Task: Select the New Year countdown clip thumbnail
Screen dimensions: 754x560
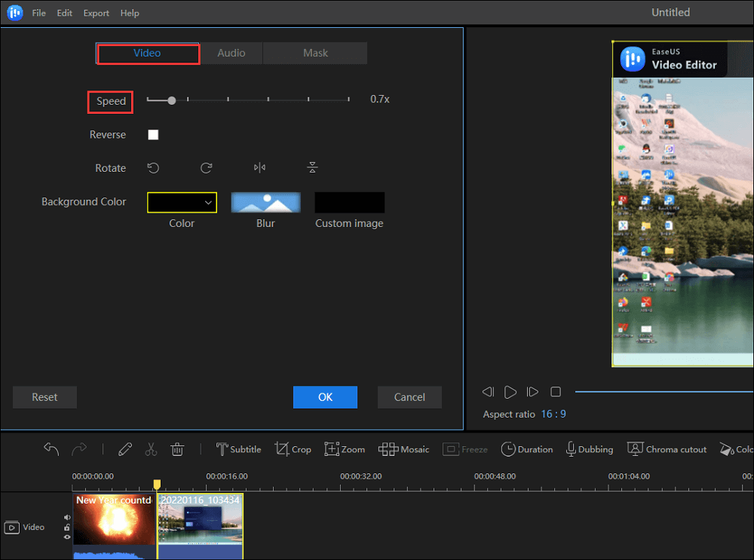Action: [x=114, y=520]
